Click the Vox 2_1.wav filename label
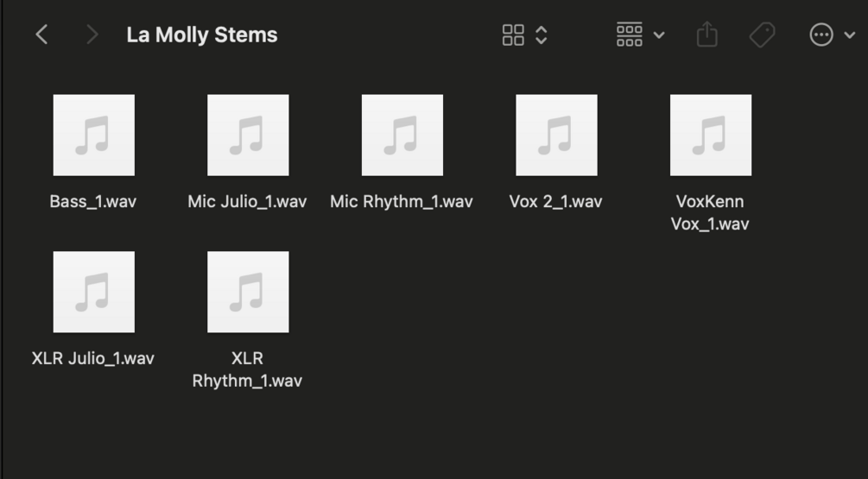This screenshot has width=868, height=479. click(x=556, y=202)
